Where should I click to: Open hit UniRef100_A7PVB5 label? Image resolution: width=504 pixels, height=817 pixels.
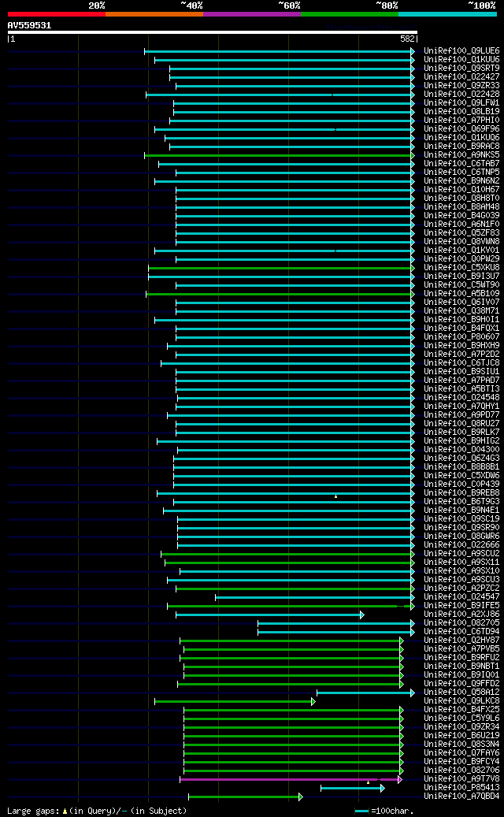click(461, 648)
